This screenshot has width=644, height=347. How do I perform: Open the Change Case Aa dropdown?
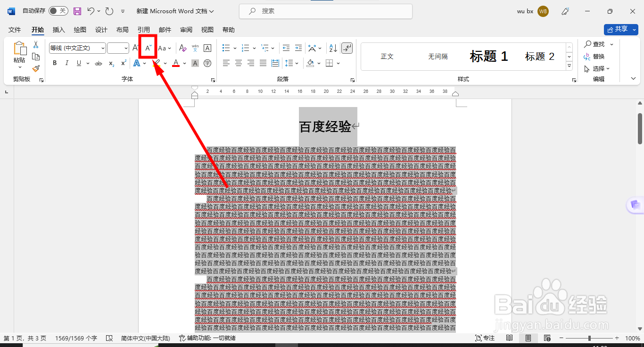(x=165, y=48)
